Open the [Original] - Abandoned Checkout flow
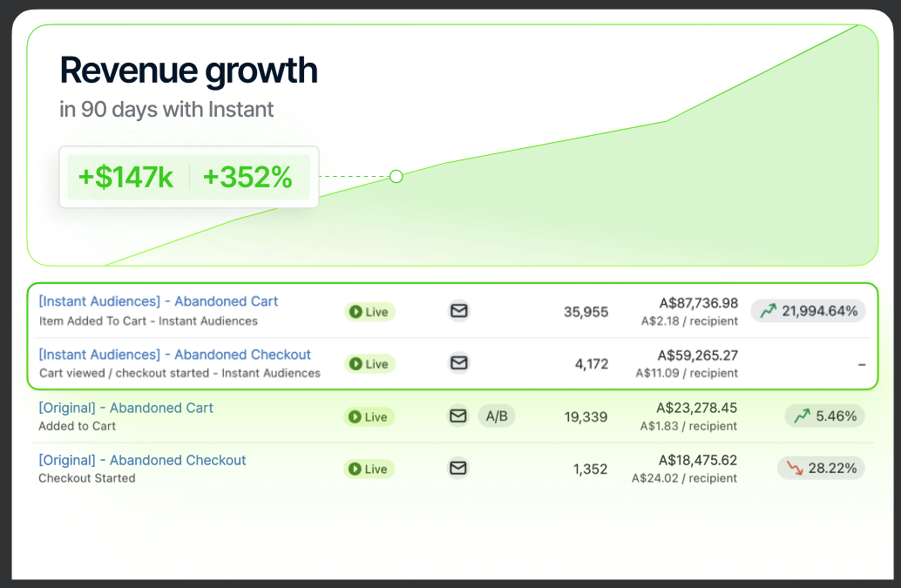 point(143,460)
